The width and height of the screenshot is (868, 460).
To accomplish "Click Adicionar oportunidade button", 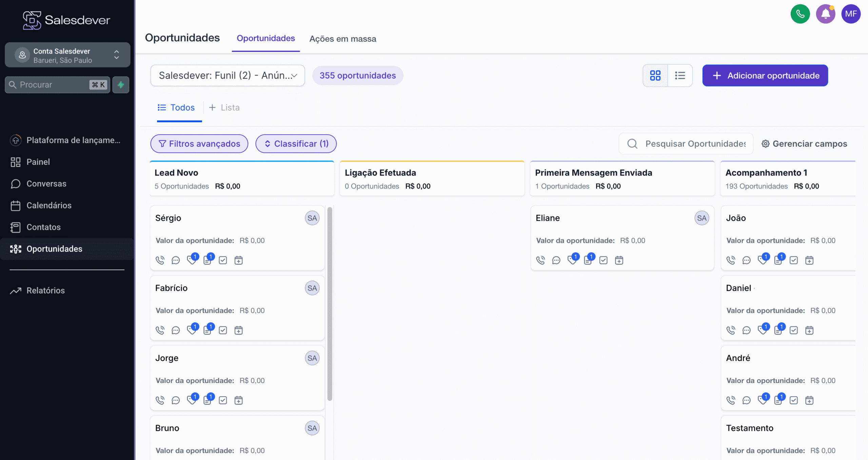I will tap(765, 76).
